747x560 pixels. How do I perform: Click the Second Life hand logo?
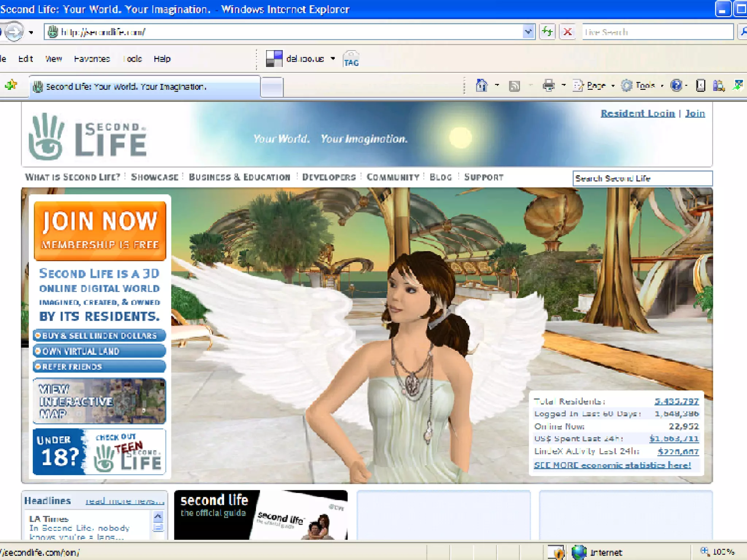point(47,137)
